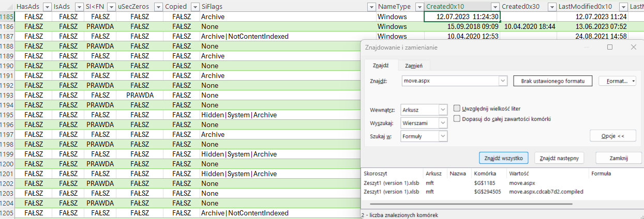Enable the 'Uwzględnij wielkość liter' checkbox

click(x=457, y=109)
